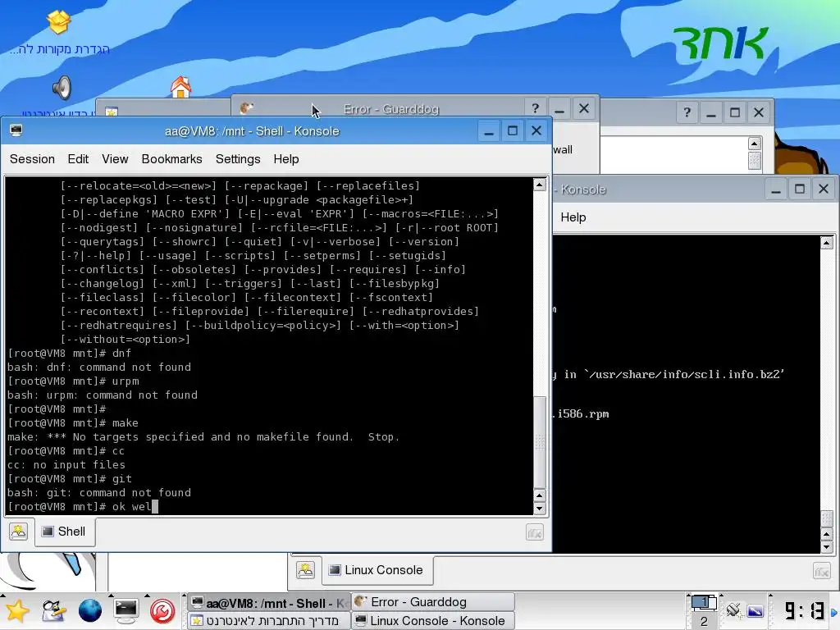Click the small blue arrow beside the clock

click(834, 612)
